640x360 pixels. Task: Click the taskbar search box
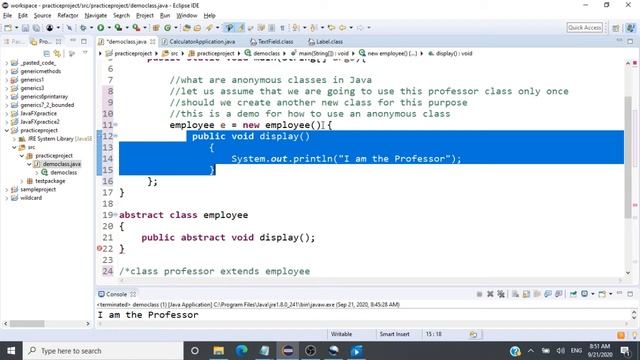103,351
